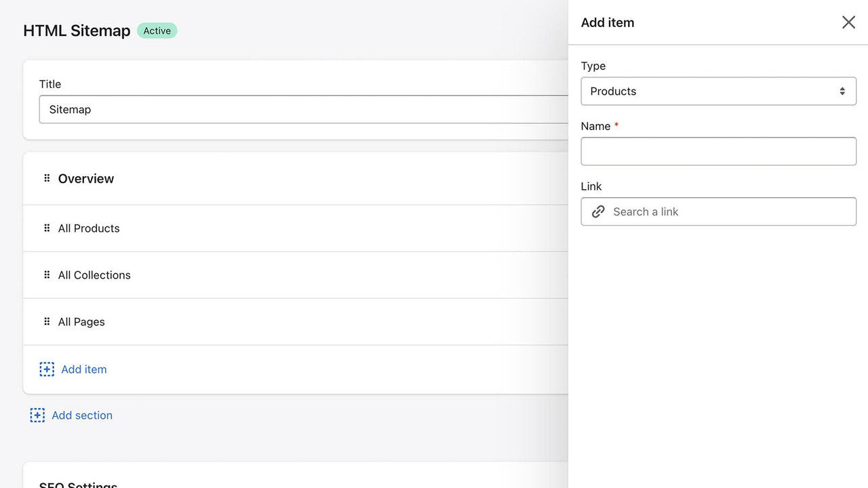
Task: Click the Add item plus icon
Action: click(x=46, y=369)
